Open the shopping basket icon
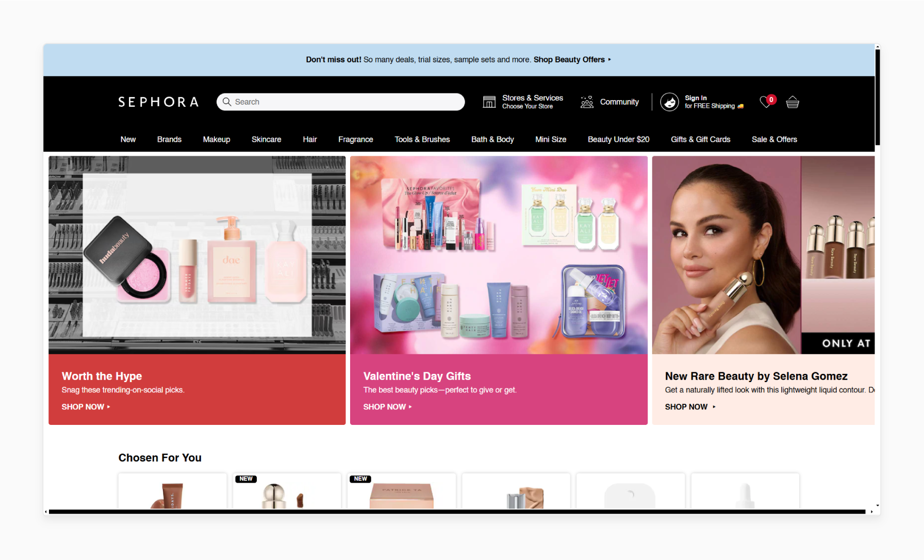Viewport: 924px width, 560px height. click(x=793, y=102)
